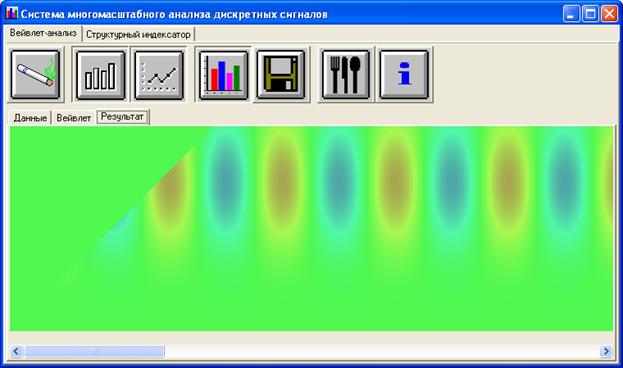The image size is (623, 368).
Task: Open the line graph plot button
Action: point(159,75)
